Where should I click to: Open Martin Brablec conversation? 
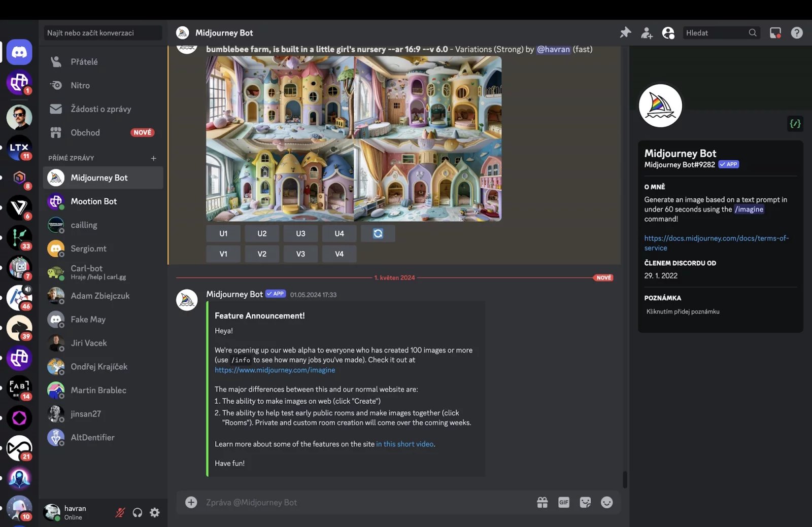pyautogui.click(x=103, y=390)
